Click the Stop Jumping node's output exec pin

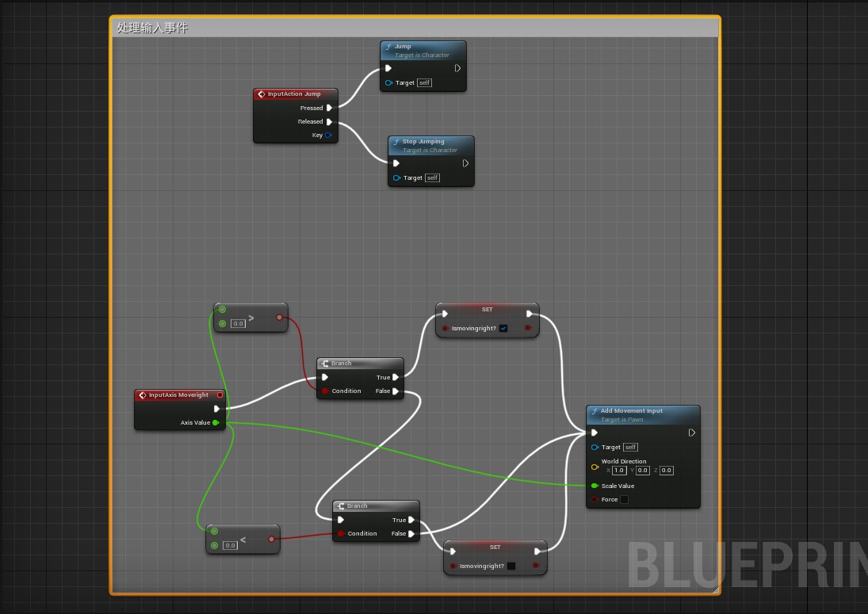point(465,164)
